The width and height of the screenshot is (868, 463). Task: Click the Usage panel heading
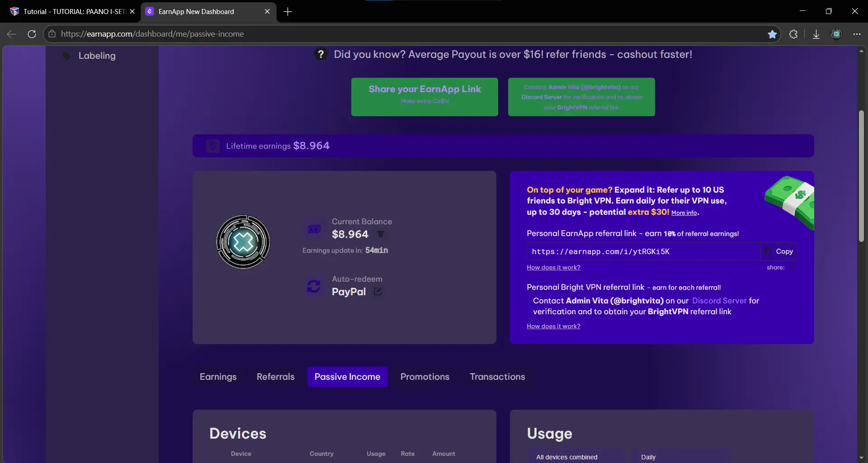(x=550, y=434)
